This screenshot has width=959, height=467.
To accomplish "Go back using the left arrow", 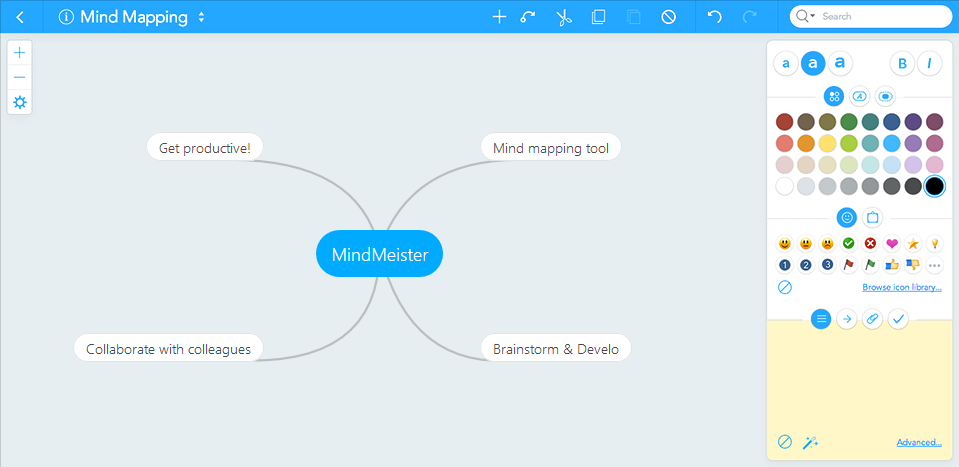I will click(x=20, y=17).
